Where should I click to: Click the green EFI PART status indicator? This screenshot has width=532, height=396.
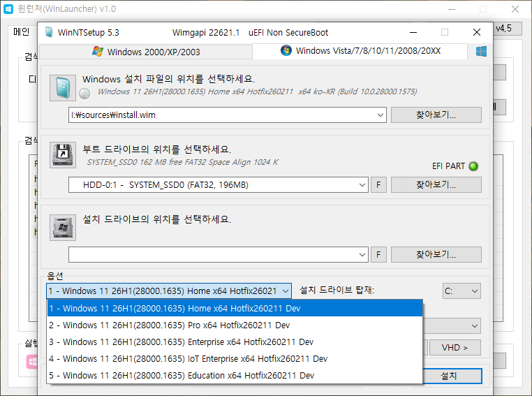pos(473,166)
